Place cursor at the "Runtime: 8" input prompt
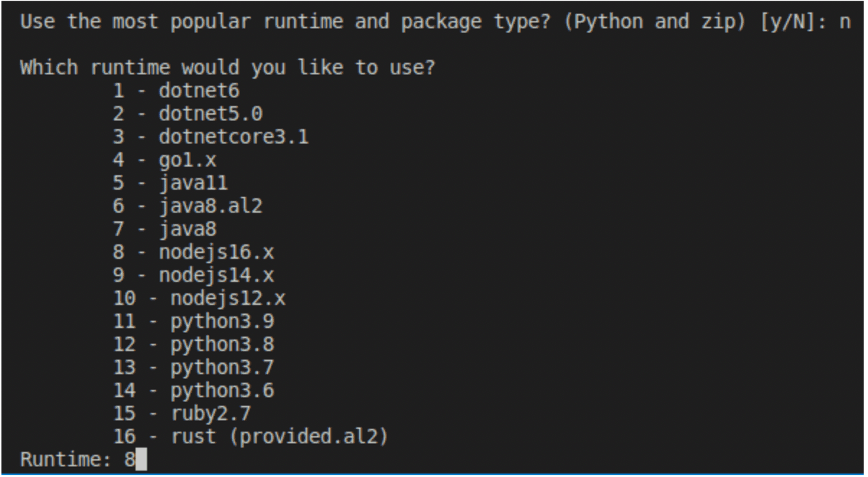Image resolution: width=868 pixels, height=477 pixels. pos(84,460)
